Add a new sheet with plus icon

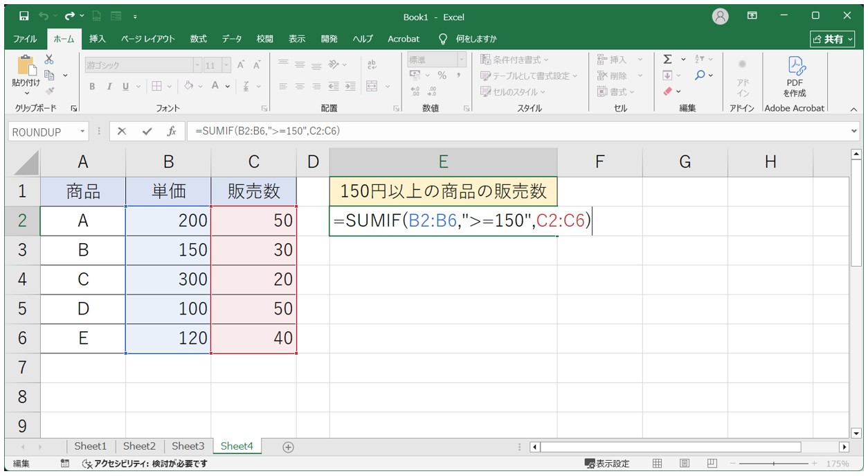288,447
